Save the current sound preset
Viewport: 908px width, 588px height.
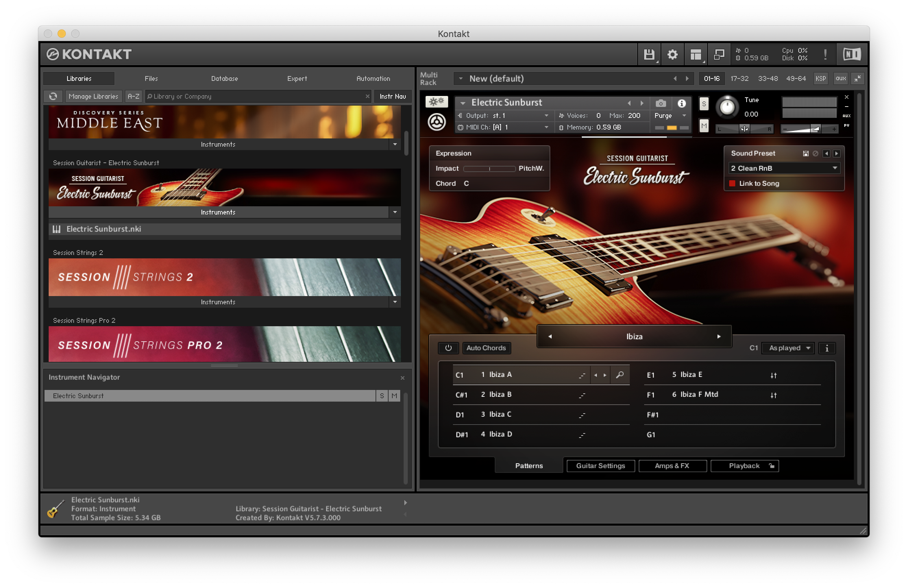(806, 154)
